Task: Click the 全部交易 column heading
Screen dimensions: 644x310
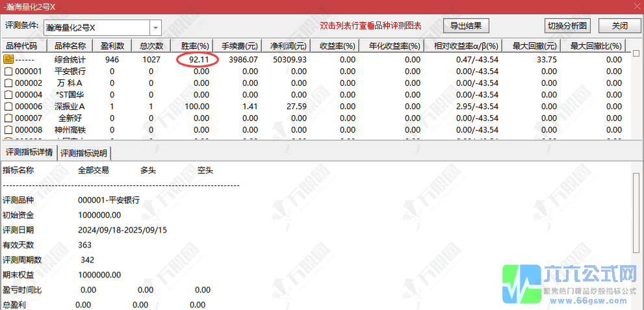Action: (x=94, y=170)
